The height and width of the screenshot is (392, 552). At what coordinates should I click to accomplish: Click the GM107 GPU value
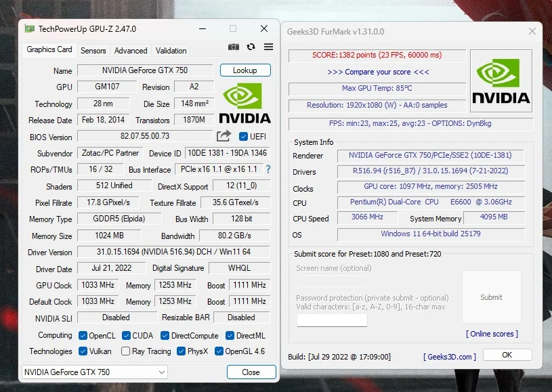click(x=107, y=87)
